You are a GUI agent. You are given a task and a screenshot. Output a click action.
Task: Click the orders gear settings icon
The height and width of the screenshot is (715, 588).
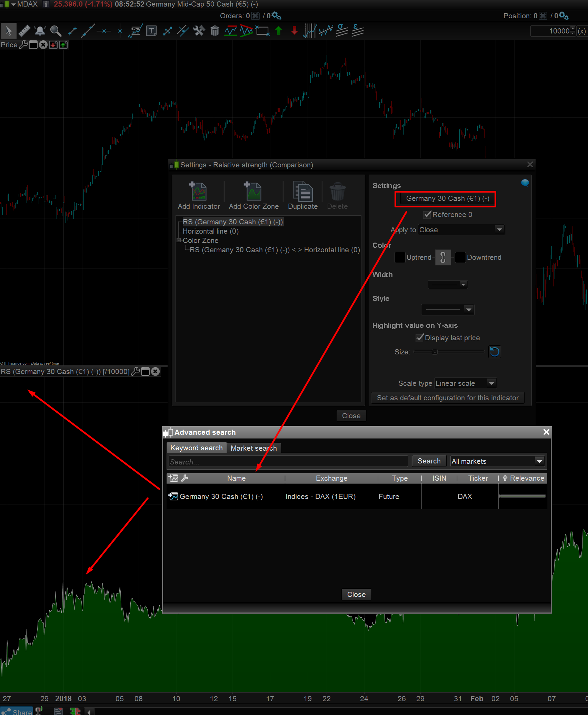click(276, 16)
